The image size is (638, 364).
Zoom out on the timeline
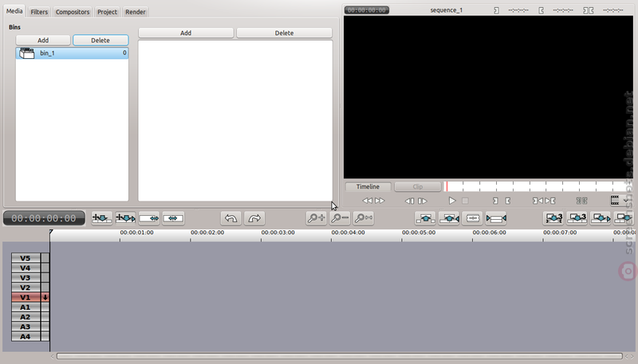click(340, 218)
